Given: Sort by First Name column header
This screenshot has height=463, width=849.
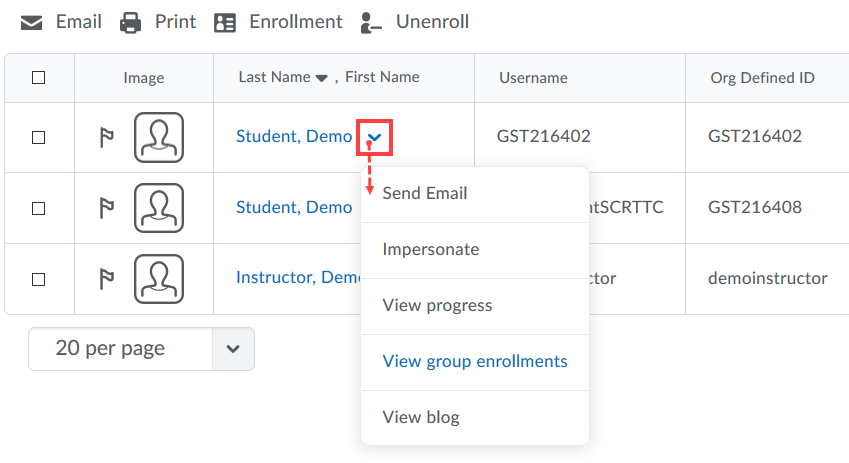Looking at the screenshot, I should 382,77.
